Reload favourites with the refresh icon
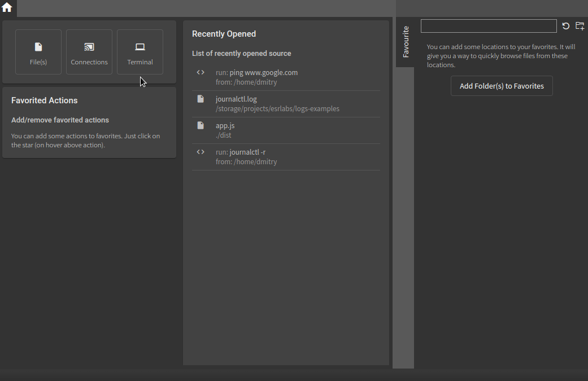 click(566, 26)
